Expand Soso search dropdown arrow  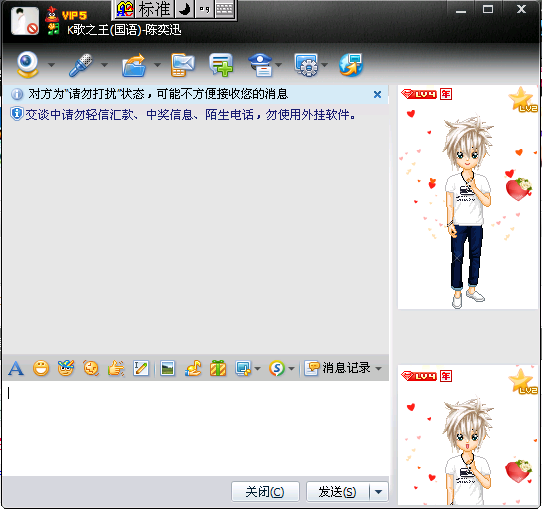pos(291,368)
